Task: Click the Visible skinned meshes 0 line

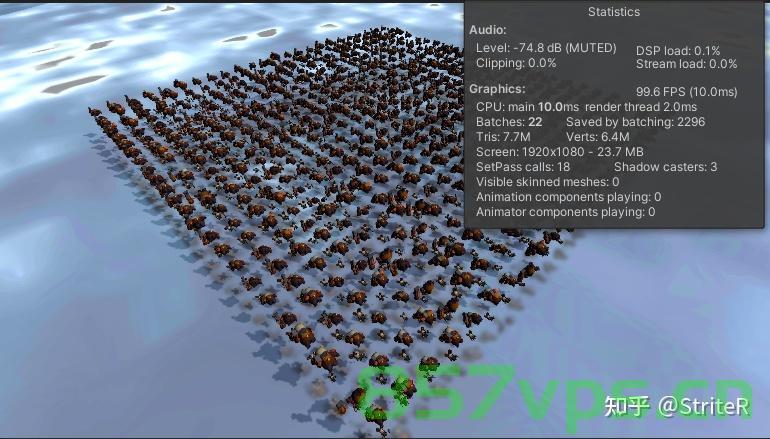Action: [548, 182]
